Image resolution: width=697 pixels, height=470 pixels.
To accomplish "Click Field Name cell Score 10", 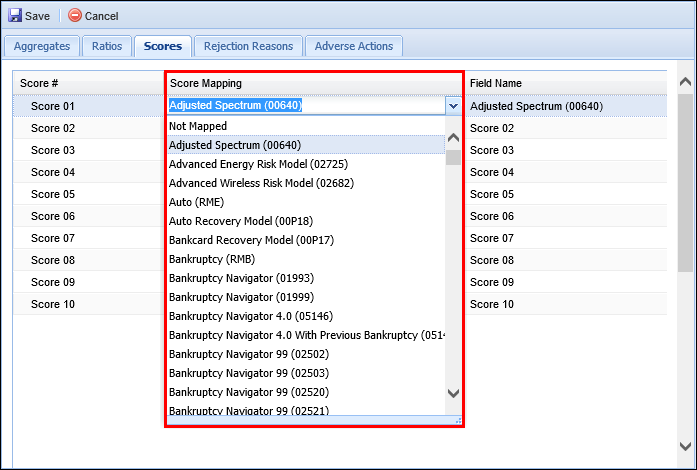I will pos(565,304).
